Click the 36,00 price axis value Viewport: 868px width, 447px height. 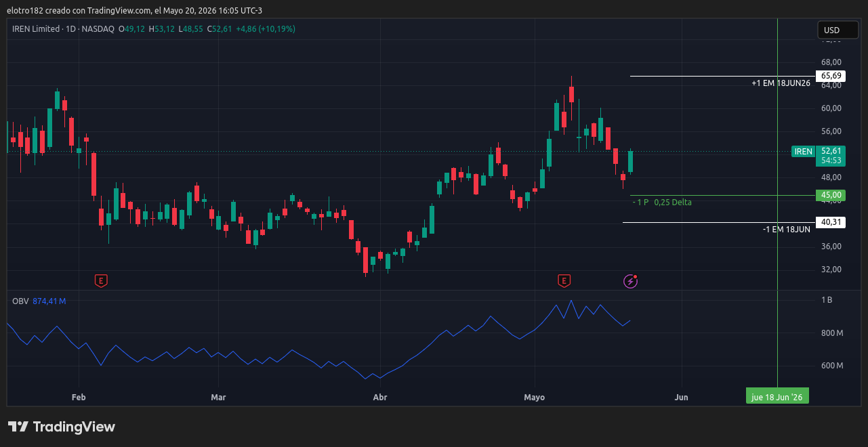831,247
